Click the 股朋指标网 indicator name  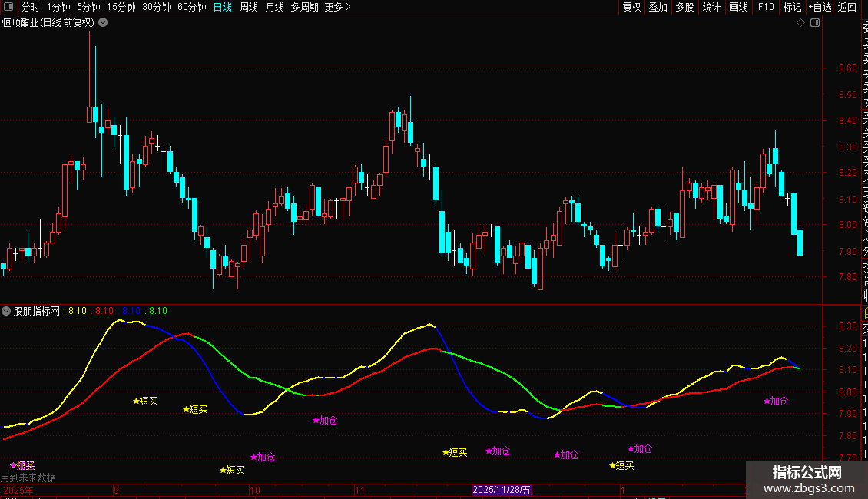click(x=37, y=312)
